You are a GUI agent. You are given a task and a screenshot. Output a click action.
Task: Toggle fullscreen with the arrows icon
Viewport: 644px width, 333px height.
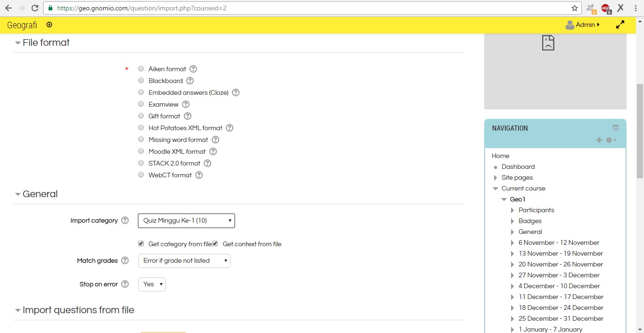[x=620, y=25]
